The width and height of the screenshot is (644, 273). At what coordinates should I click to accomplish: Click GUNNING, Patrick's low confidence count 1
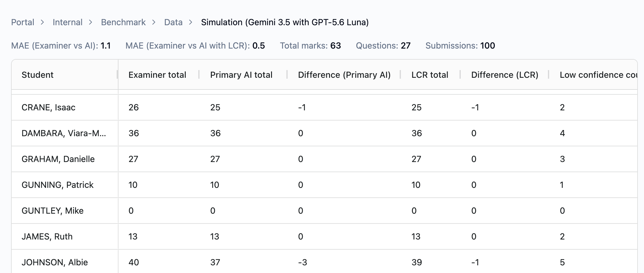click(x=562, y=185)
